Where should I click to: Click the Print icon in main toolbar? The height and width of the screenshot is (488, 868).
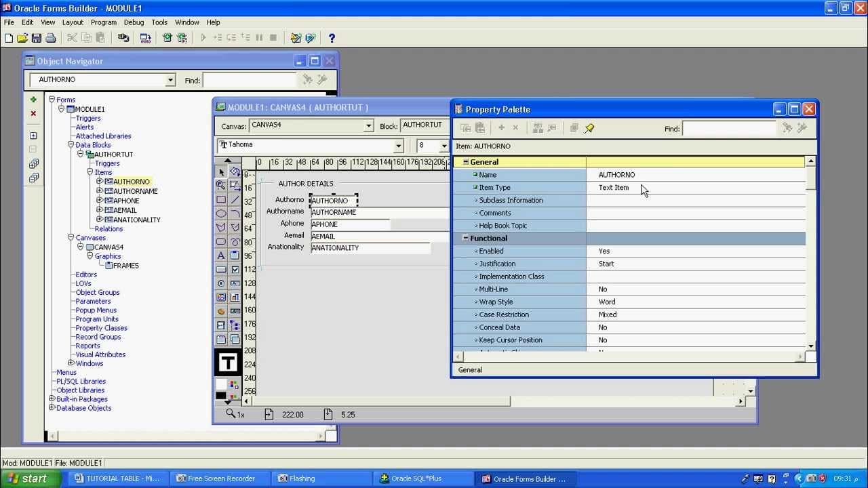50,38
